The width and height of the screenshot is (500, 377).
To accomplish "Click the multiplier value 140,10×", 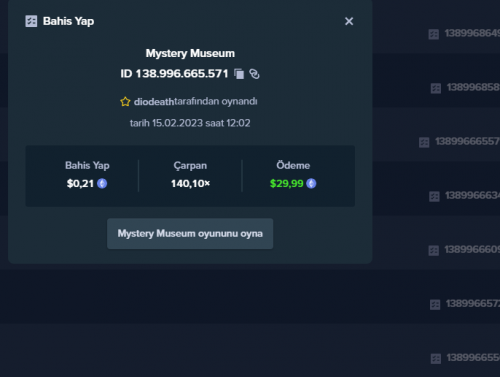I will (190, 183).
